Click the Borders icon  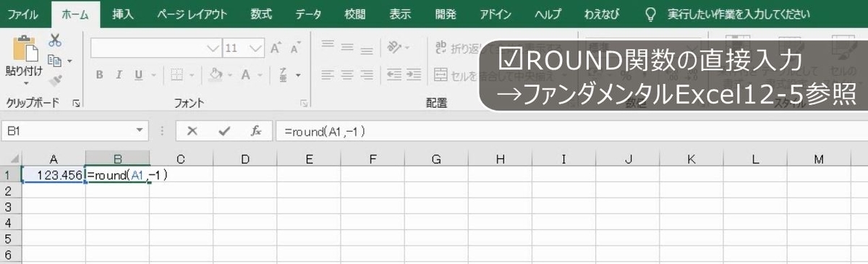pyautogui.click(x=176, y=74)
